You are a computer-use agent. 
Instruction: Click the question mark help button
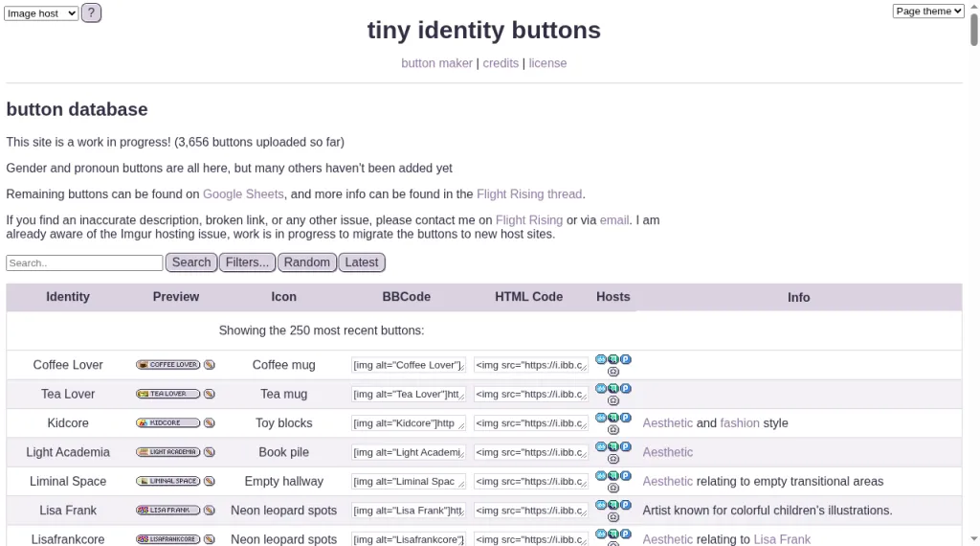[91, 12]
